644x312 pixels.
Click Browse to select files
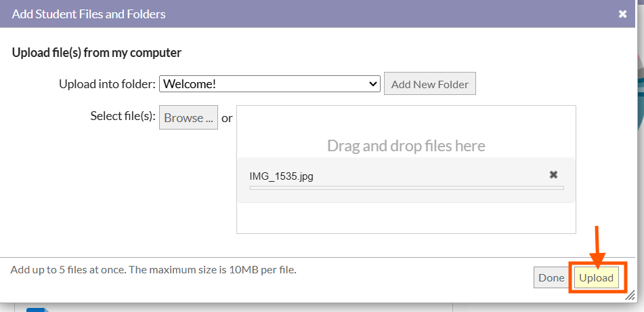(188, 117)
